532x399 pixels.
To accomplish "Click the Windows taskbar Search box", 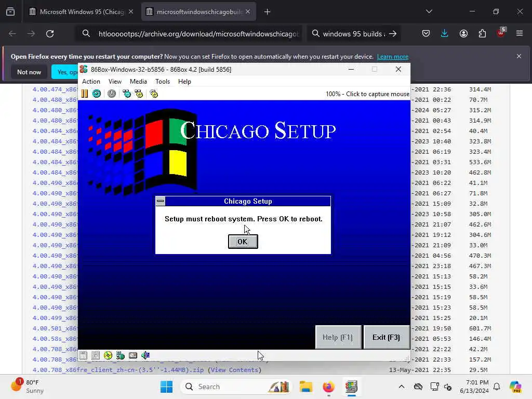I will click(x=236, y=387).
